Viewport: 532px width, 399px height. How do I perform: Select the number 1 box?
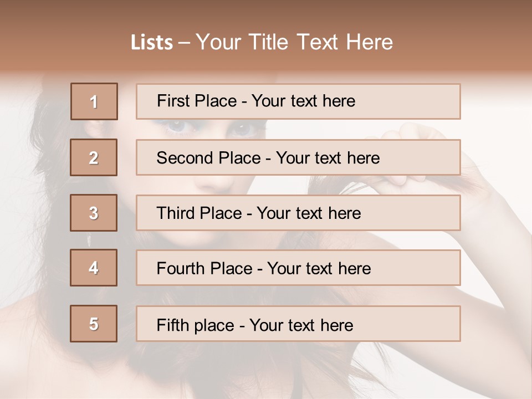click(94, 101)
